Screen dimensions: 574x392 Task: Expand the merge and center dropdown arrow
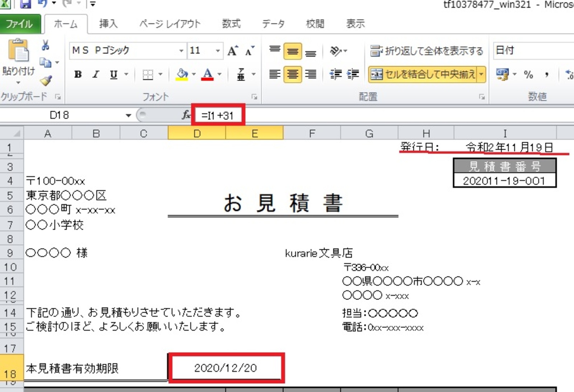[481, 75]
